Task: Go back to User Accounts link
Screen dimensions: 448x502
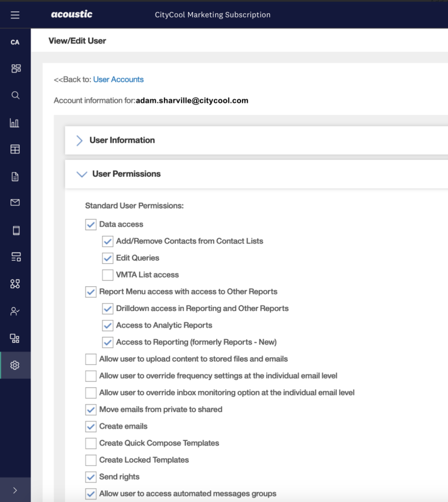Action: [x=118, y=79]
